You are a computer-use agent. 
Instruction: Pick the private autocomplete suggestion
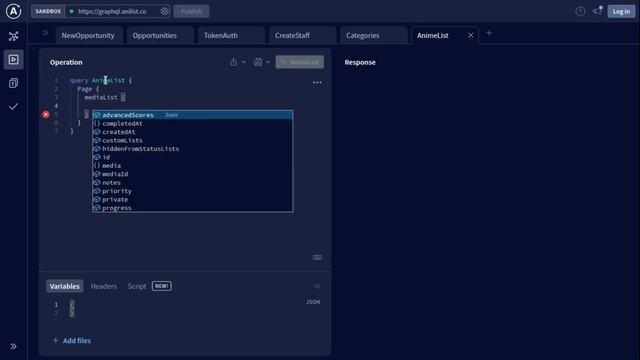(193, 200)
